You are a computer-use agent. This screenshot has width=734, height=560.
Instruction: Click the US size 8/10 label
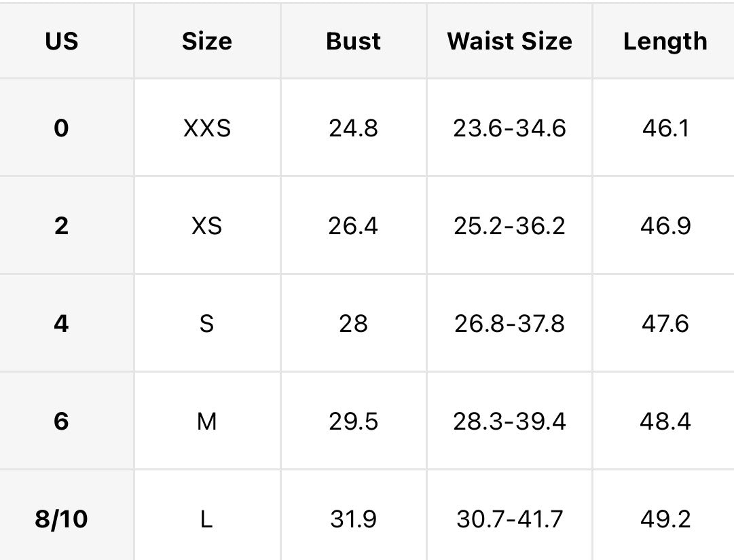tap(61, 519)
